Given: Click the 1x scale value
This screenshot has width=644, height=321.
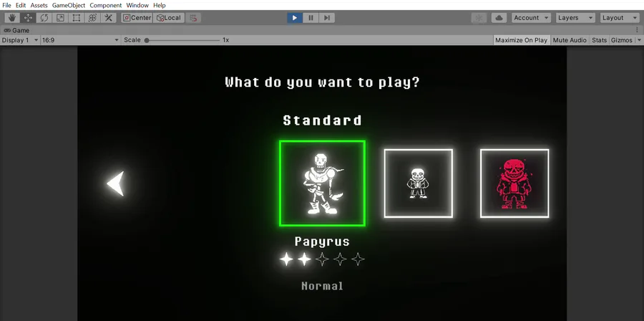Looking at the screenshot, I should 225,40.
